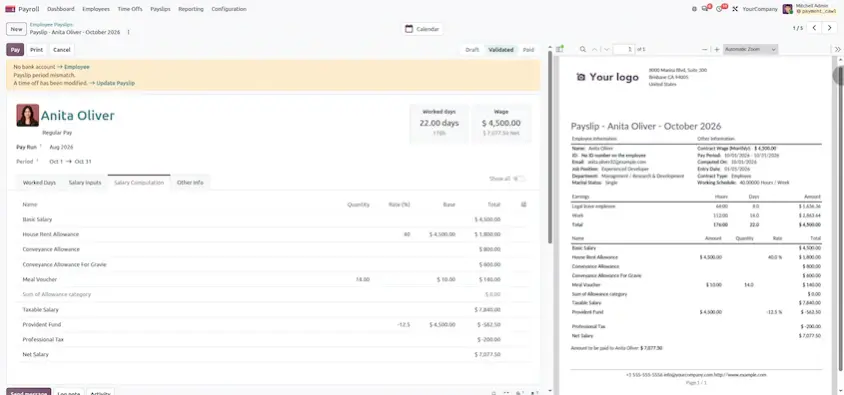Open the conversations messages icon

click(706, 9)
